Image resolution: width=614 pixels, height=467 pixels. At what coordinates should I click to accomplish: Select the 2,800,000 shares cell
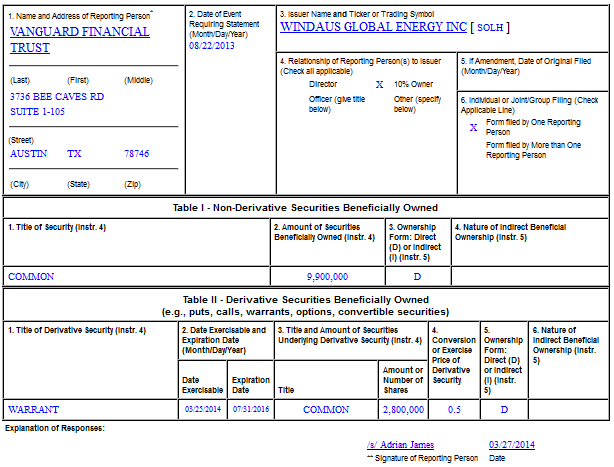pos(403,409)
